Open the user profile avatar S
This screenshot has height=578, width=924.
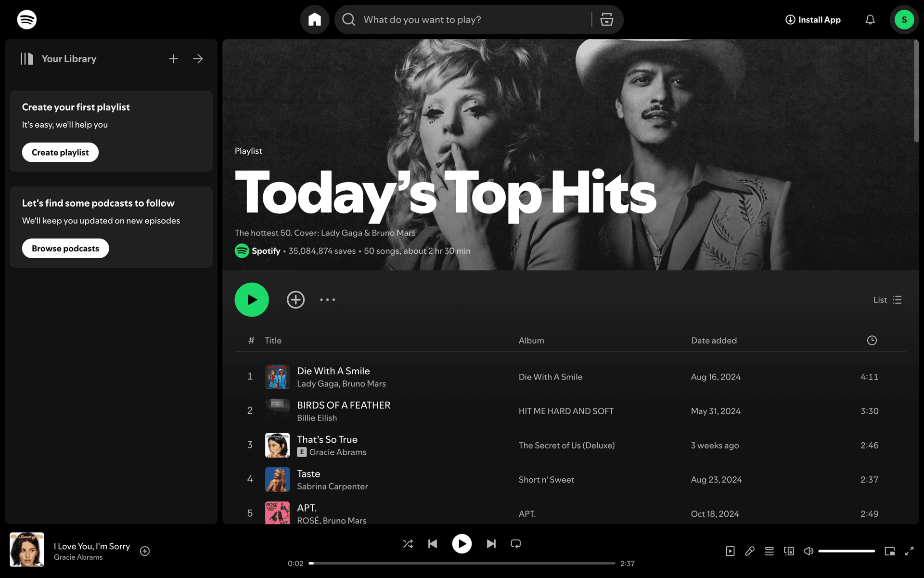[x=904, y=20]
